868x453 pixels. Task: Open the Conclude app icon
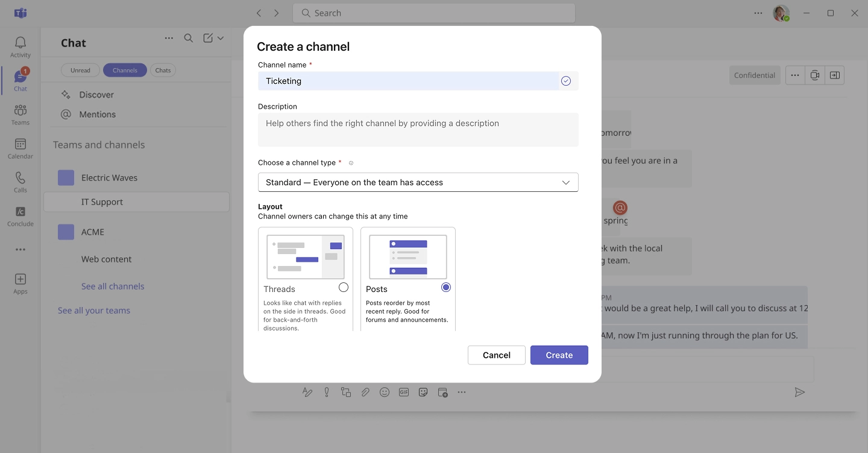[20, 213]
